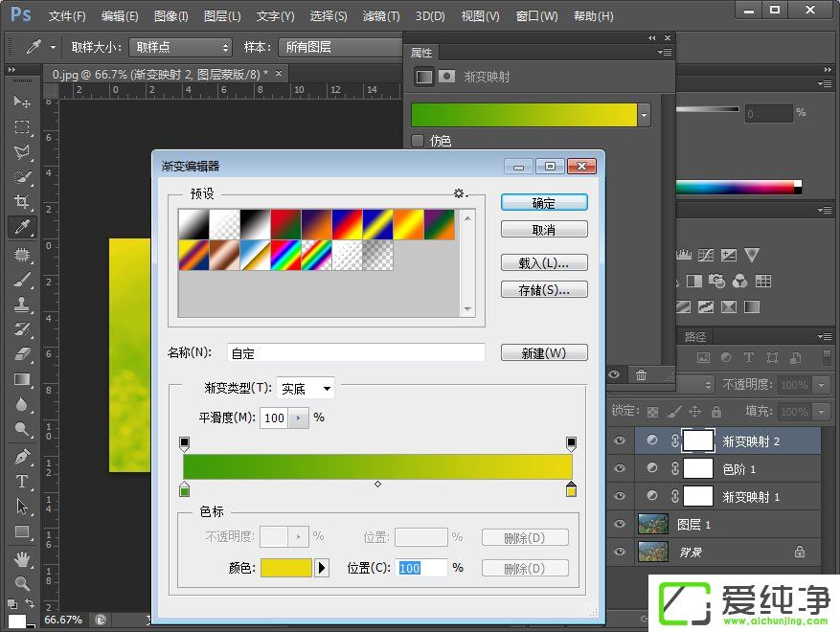The height and width of the screenshot is (632, 840).
Task: Select the Zoom tool
Action: tap(21, 582)
